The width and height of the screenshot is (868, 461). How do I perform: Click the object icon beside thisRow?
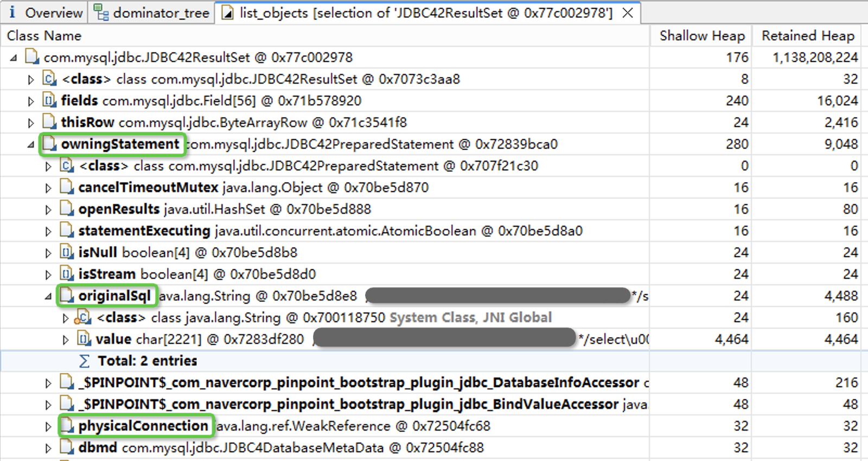pyautogui.click(x=49, y=123)
